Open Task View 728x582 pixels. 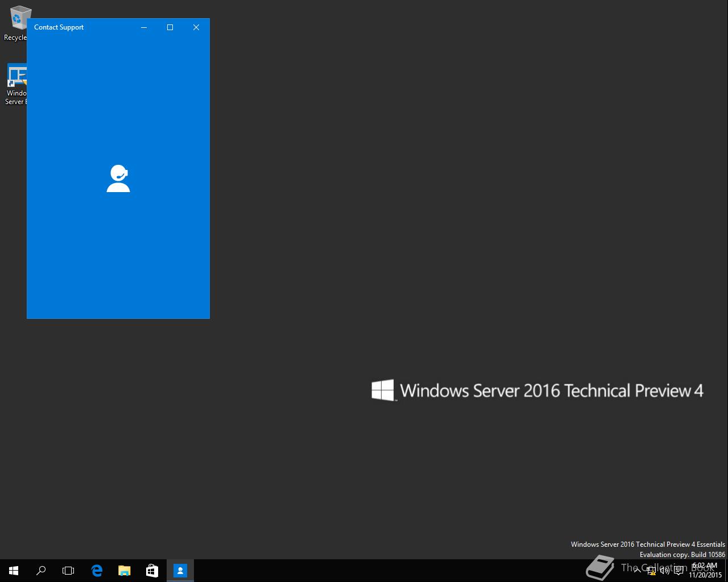(68, 571)
